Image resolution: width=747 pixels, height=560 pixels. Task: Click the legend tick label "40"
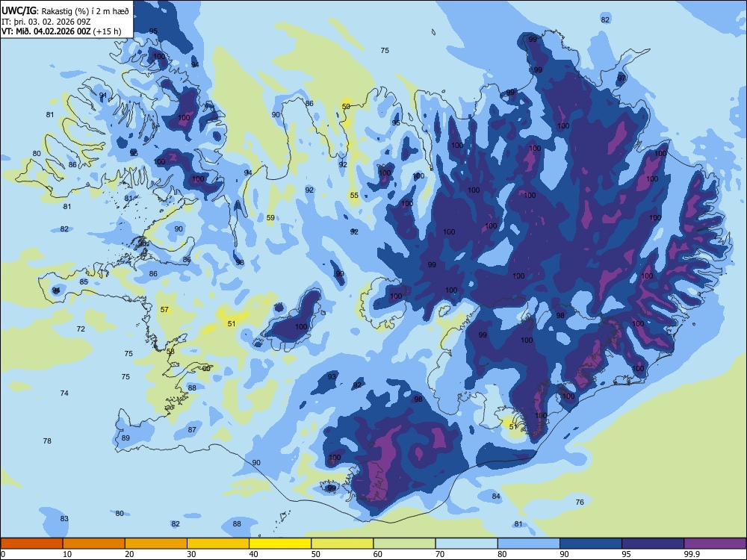click(253, 554)
